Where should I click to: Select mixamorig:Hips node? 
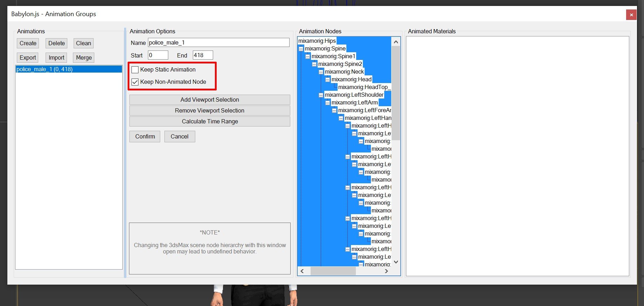[317, 41]
